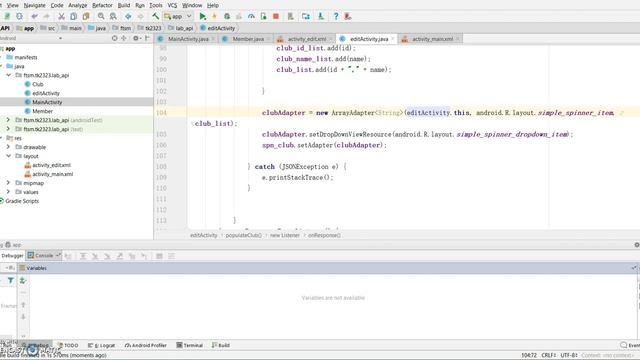Viewport: 640px width, 360px height.
Task: Open activity_edit.xml in project tree
Action: coord(51,165)
